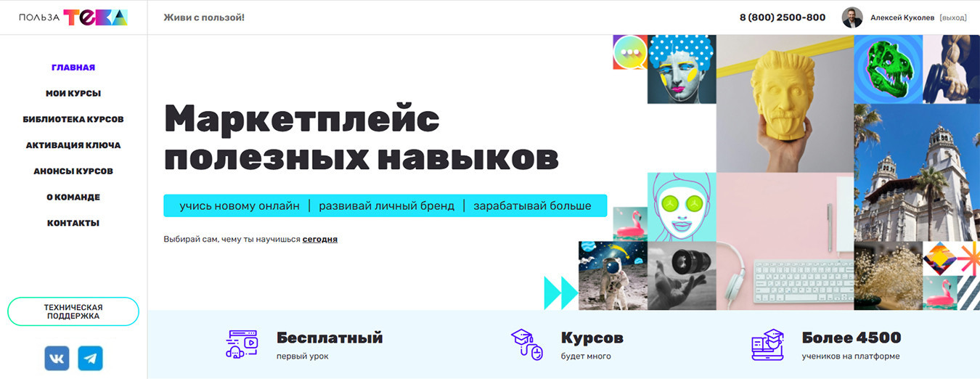Viewport: 980px width, 379px height.
Task: Open Библиотека курсов in the sidebar
Action: (73, 119)
